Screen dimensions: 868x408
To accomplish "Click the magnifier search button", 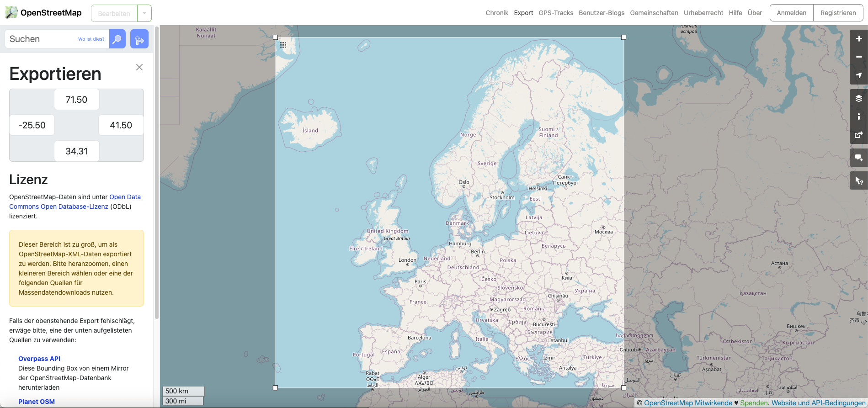I will pyautogui.click(x=117, y=39).
